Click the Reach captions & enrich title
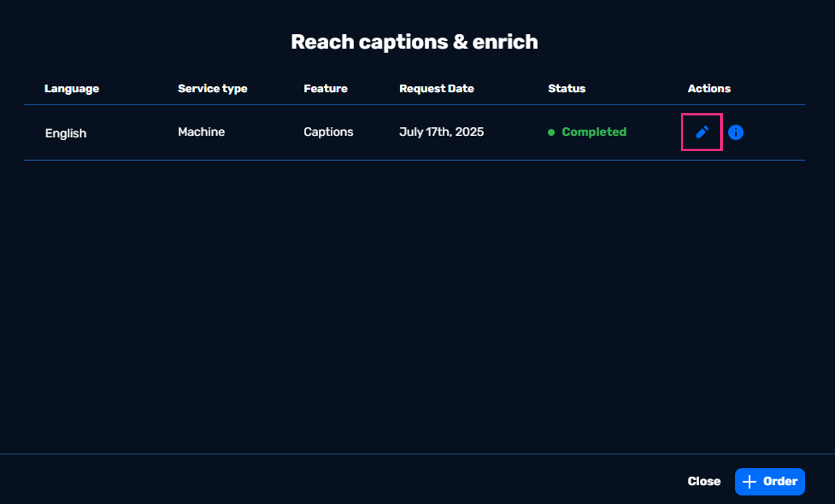 [414, 42]
